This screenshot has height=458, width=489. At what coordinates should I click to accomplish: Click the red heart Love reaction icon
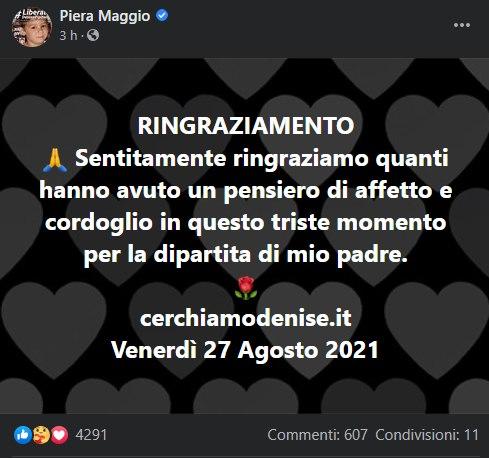[x=59, y=435]
